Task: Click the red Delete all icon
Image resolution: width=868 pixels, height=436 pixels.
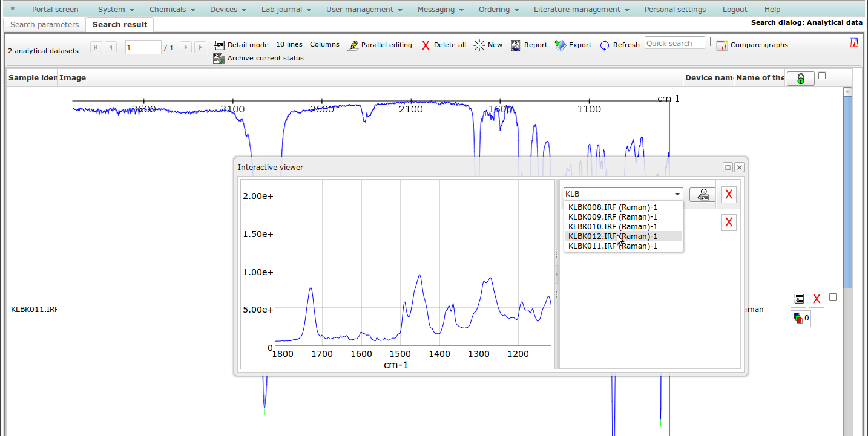Action: tap(426, 45)
